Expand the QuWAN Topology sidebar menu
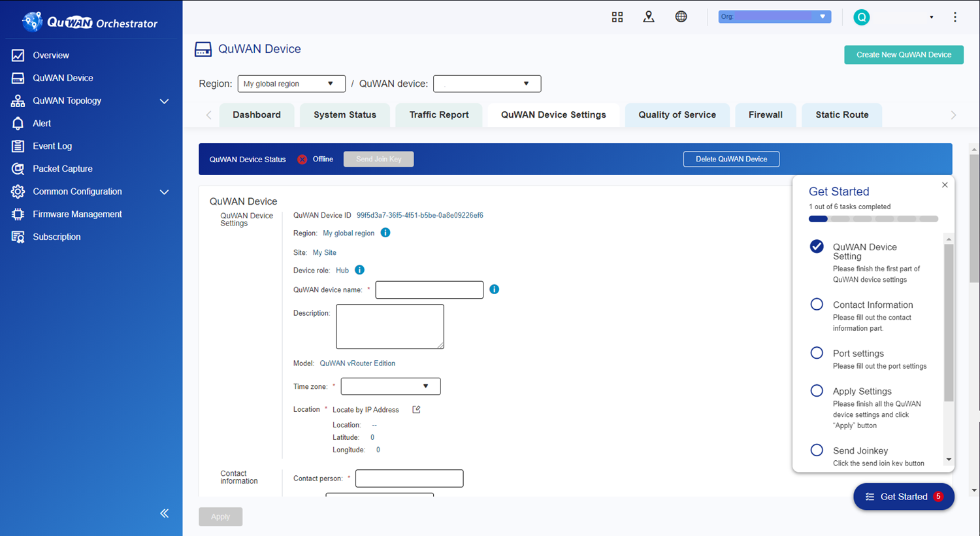Viewport: 980px width, 536px height. [x=164, y=101]
